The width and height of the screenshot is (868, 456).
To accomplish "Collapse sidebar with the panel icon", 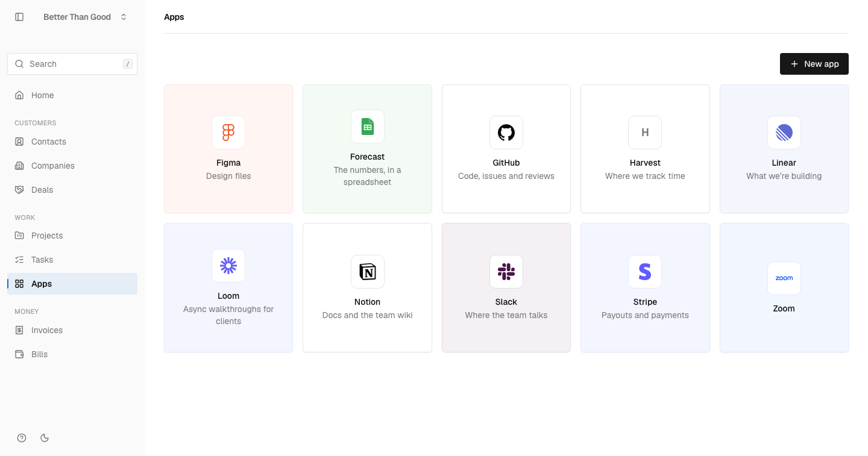I will coord(19,17).
